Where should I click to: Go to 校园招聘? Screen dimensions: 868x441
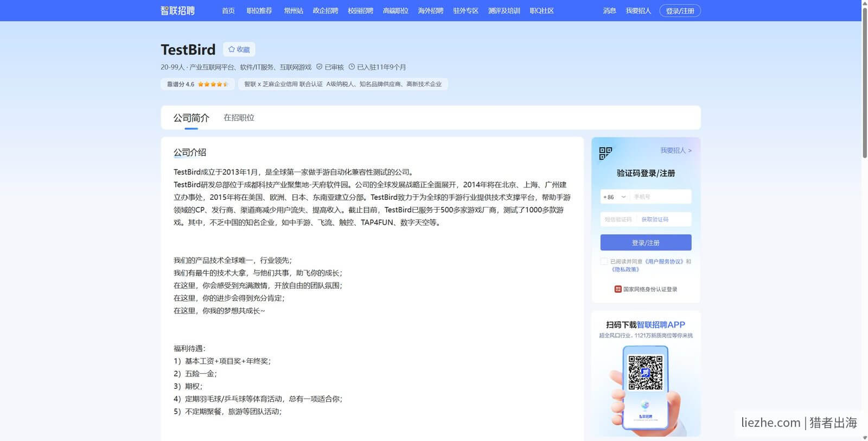tap(361, 10)
